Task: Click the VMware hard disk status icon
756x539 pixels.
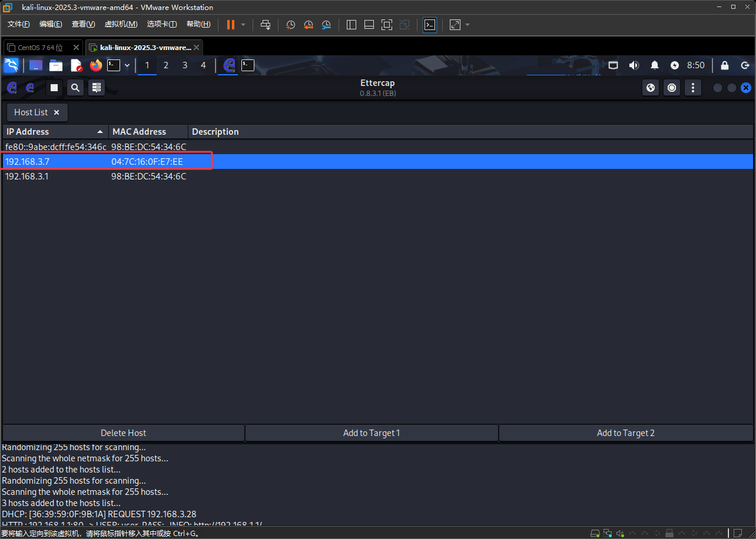Action: pos(595,533)
